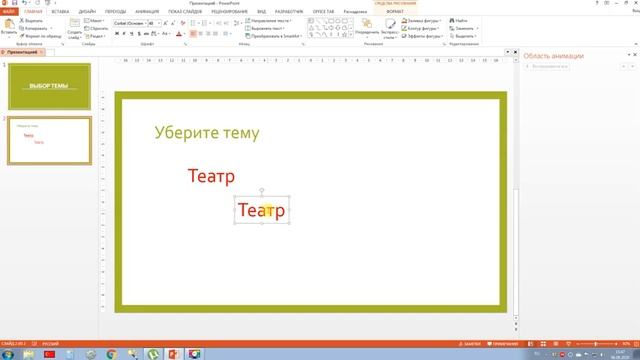Click the Font Color red A swatch
The image size is (640, 360).
178,34
